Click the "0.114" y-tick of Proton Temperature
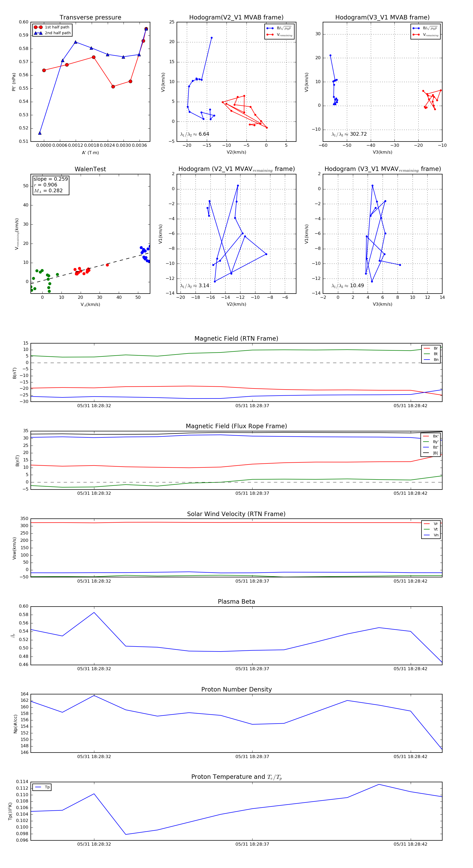This screenshot has width=473, height=868. tap(22, 781)
